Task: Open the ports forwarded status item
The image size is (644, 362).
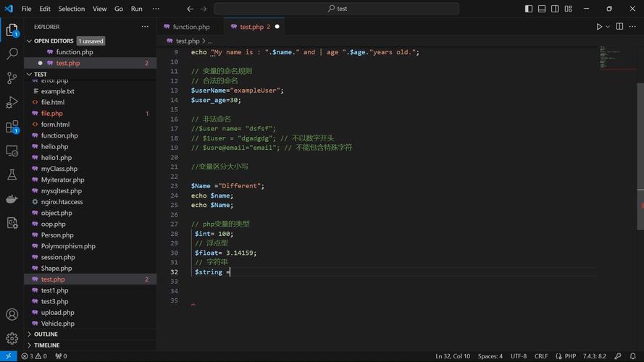Action: coord(61,356)
